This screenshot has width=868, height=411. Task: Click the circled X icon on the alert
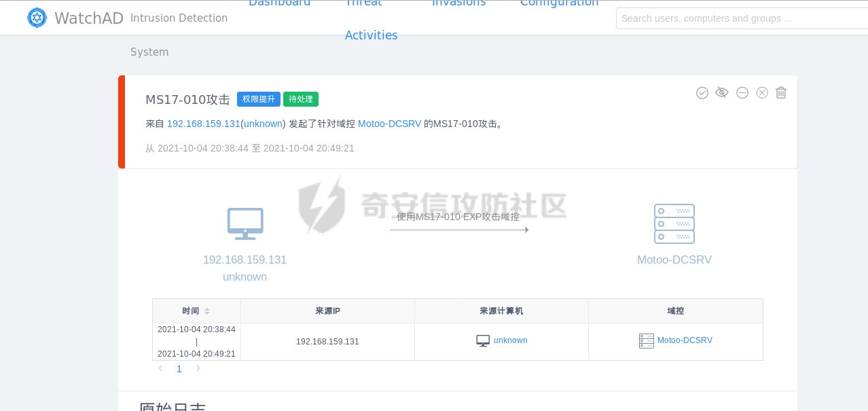point(762,93)
